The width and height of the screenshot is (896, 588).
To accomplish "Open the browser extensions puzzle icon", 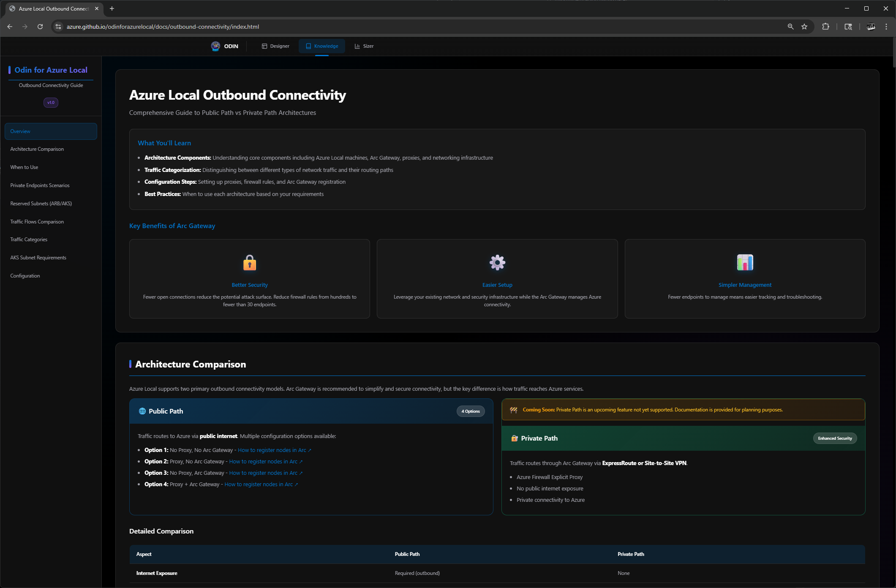I will click(x=825, y=27).
